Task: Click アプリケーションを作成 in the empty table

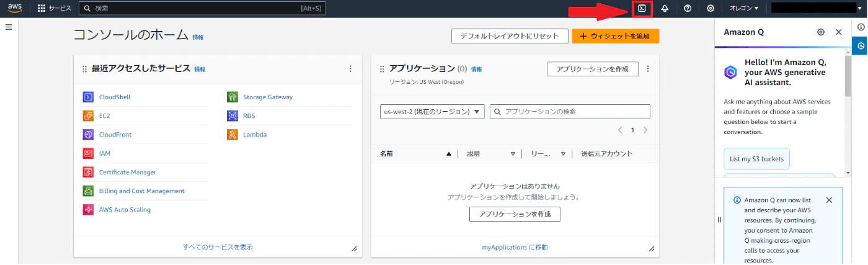Action: point(515,214)
